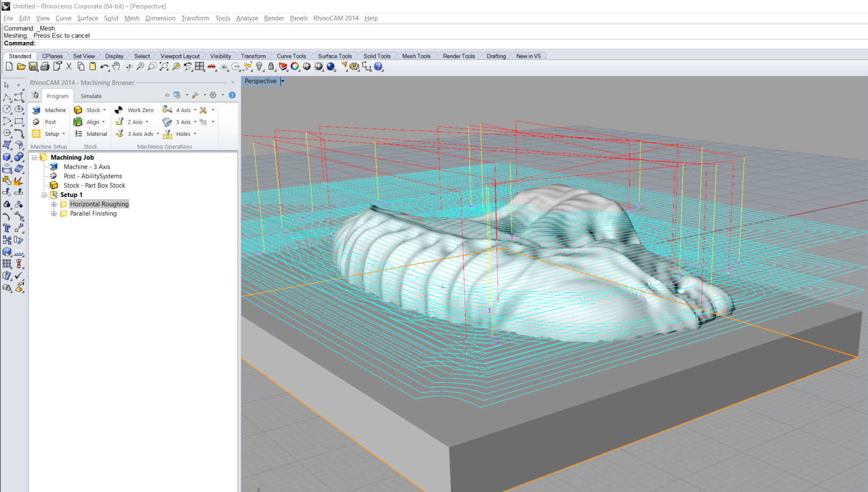Click the shaded gray sphere display icon
The image size is (868, 492).
click(307, 66)
